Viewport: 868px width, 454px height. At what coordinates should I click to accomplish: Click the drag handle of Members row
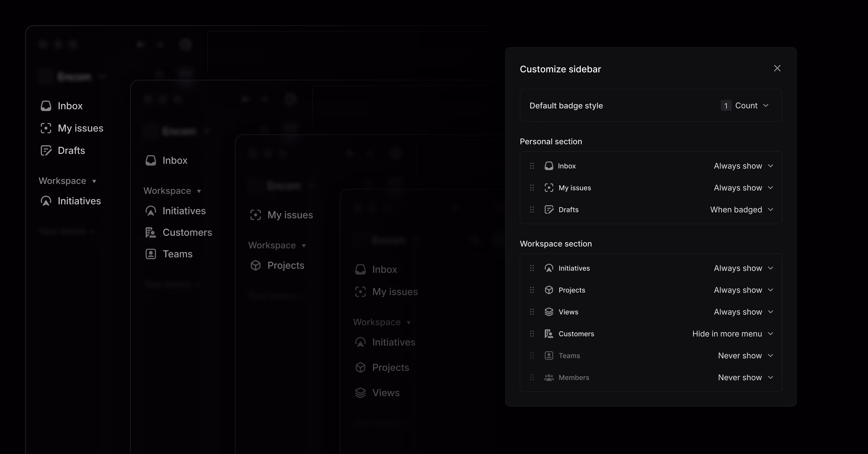pyautogui.click(x=532, y=377)
